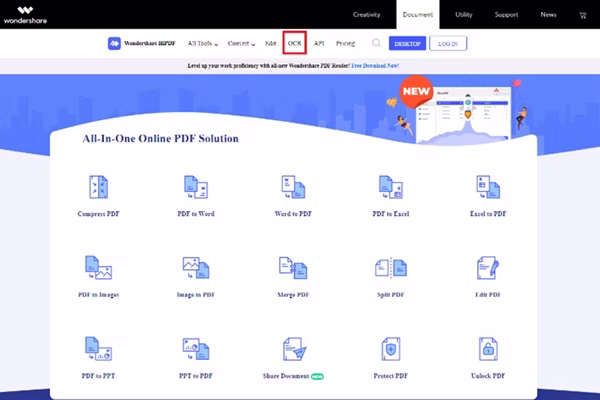Image resolution: width=600 pixels, height=400 pixels.
Task: Open the Support top menu
Action: point(506,15)
